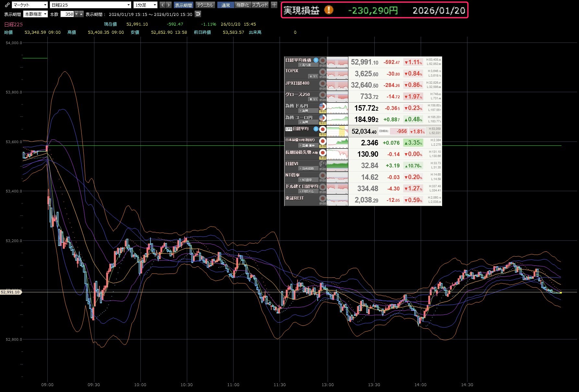Viewport: 579px width, 392px height.
Task: Toggle the 指数化 display mode
Action: [x=243, y=5]
